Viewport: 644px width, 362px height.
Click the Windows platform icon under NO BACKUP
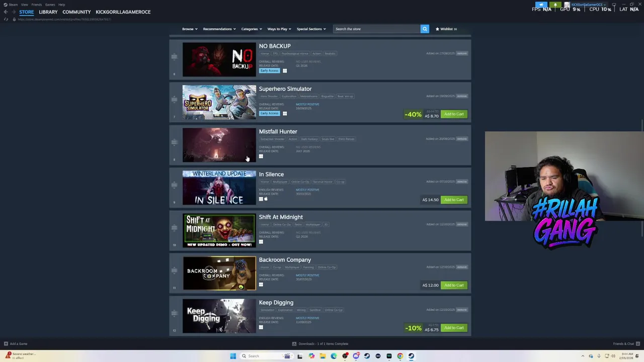pyautogui.click(x=285, y=71)
